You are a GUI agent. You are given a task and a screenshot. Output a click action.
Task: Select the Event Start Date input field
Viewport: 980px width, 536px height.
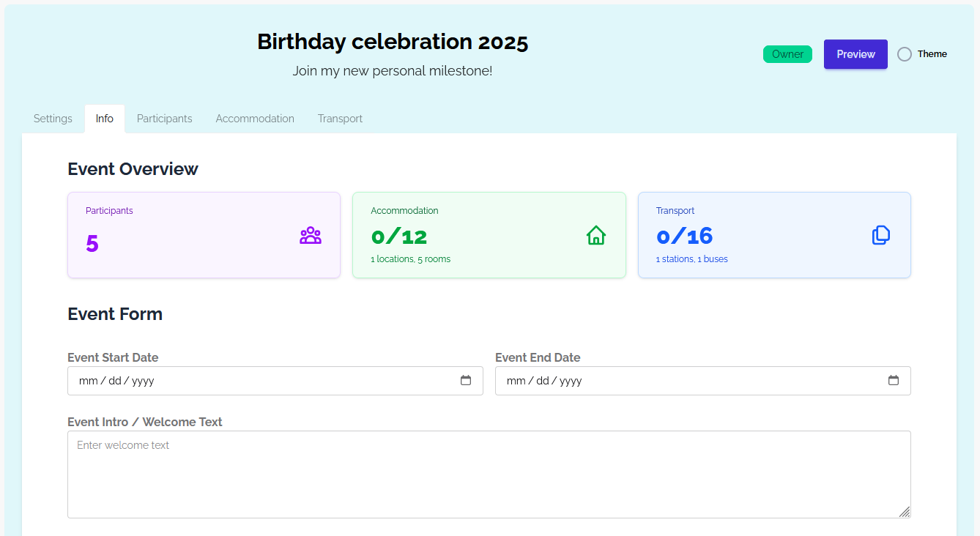[x=220, y=381]
